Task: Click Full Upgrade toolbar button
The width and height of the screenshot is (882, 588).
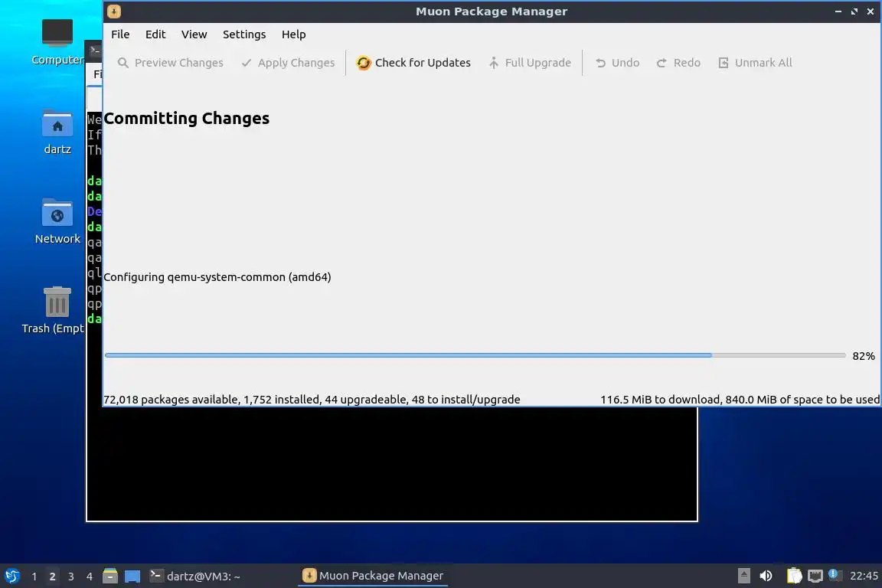Action: point(529,63)
